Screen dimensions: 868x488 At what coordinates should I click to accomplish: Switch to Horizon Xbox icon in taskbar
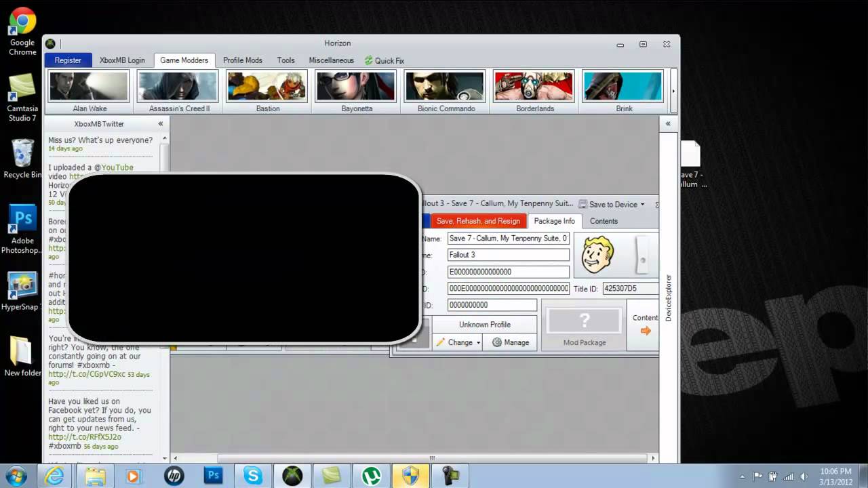tap(292, 476)
